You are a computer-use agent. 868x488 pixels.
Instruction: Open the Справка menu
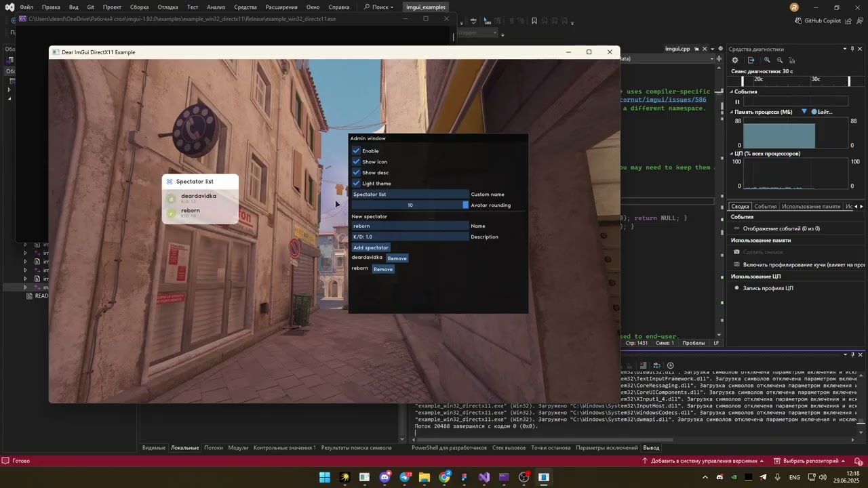(x=339, y=7)
